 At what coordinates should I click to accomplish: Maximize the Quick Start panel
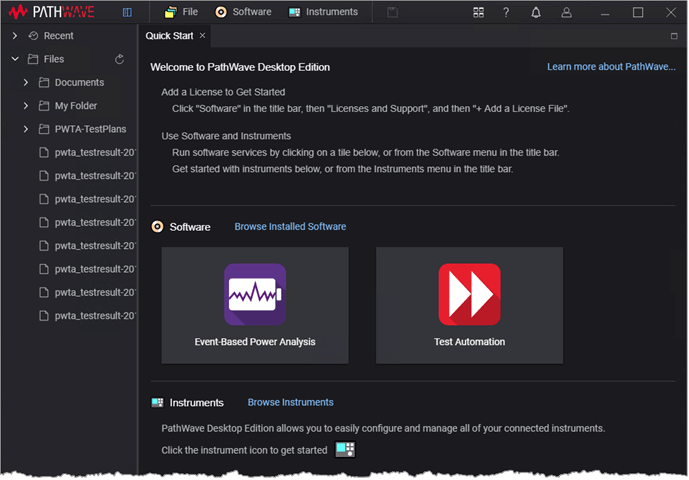point(674,36)
